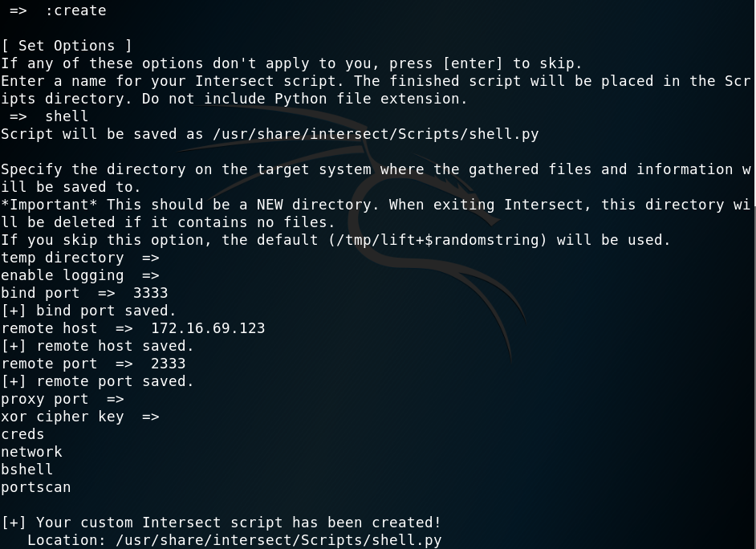The image size is (756, 549).
Task: Click the 'xor cipher key =>' prompt
Action: click(x=80, y=417)
